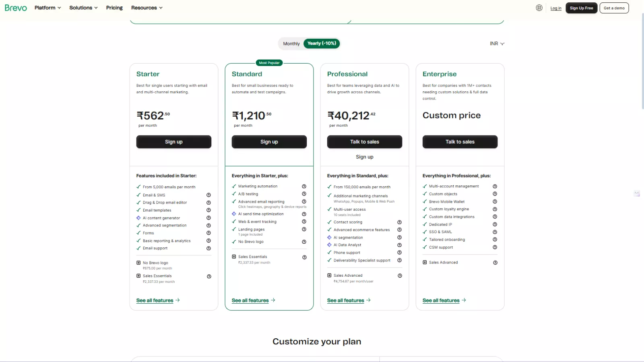Open the INR currency selector
Viewport: 644px width, 362px height.
pos(496,43)
